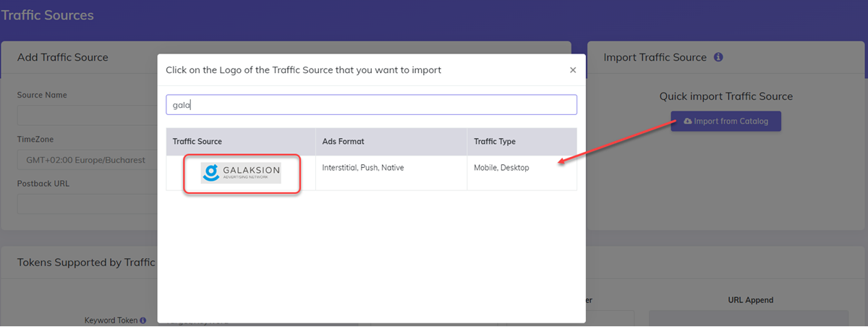Click the cloud icon on Import from Catalog
The image size is (868, 327).
pyautogui.click(x=687, y=122)
